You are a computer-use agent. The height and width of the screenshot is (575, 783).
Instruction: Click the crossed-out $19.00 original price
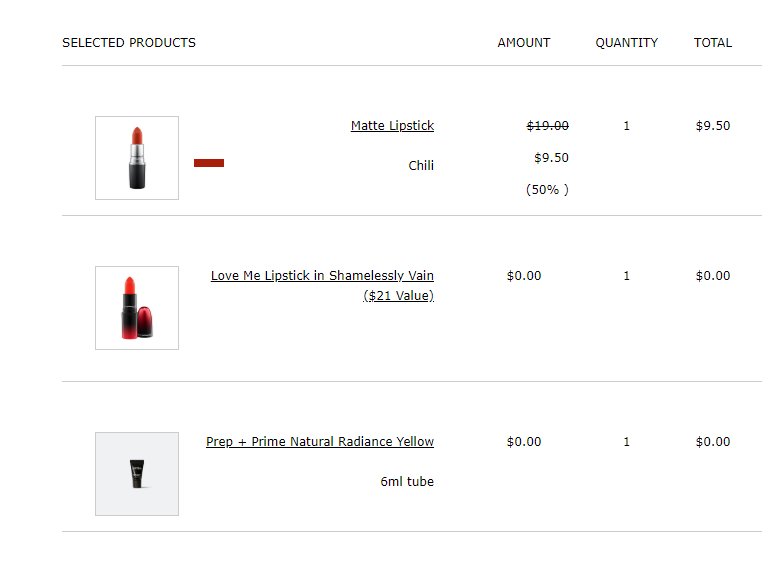[547, 126]
